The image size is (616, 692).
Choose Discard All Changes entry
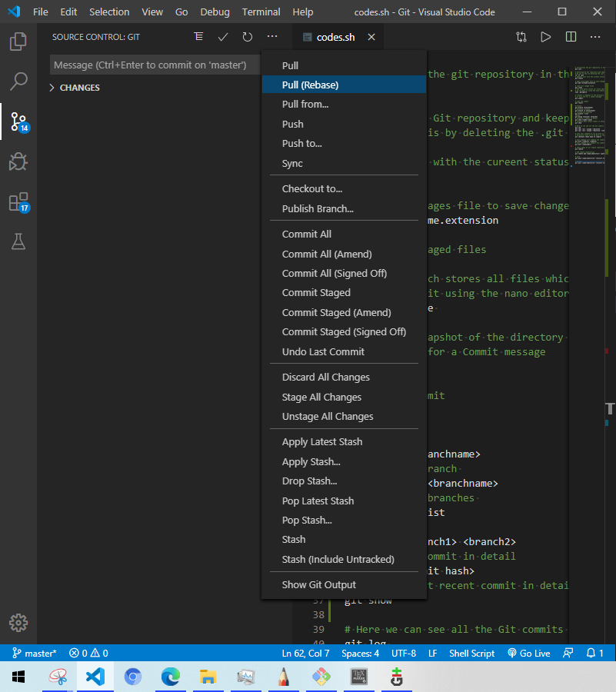(345, 378)
